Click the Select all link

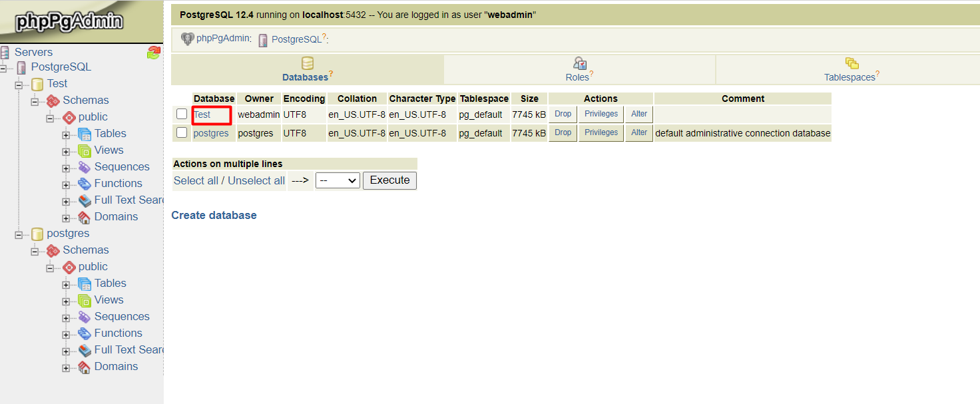pyautogui.click(x=196, y=180)
